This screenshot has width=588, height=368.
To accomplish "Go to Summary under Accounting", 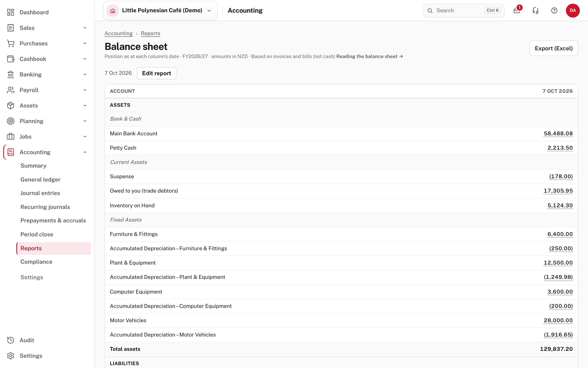I will coord(33,166).
